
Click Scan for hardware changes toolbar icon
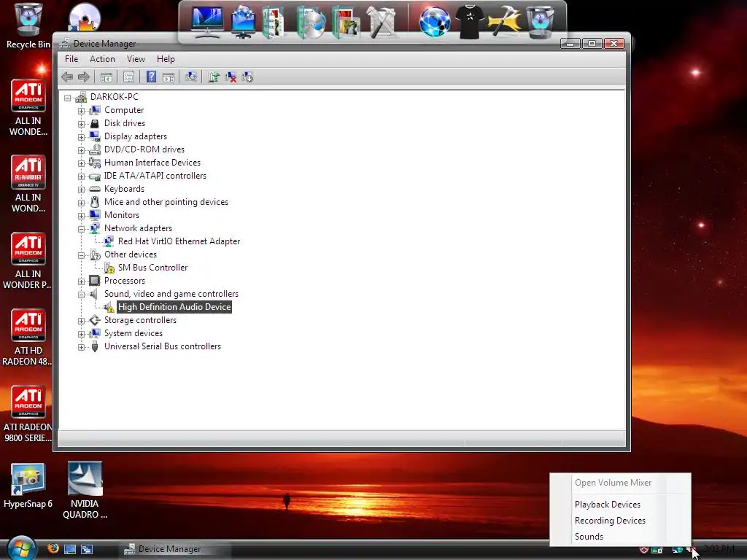pos(191,77)
